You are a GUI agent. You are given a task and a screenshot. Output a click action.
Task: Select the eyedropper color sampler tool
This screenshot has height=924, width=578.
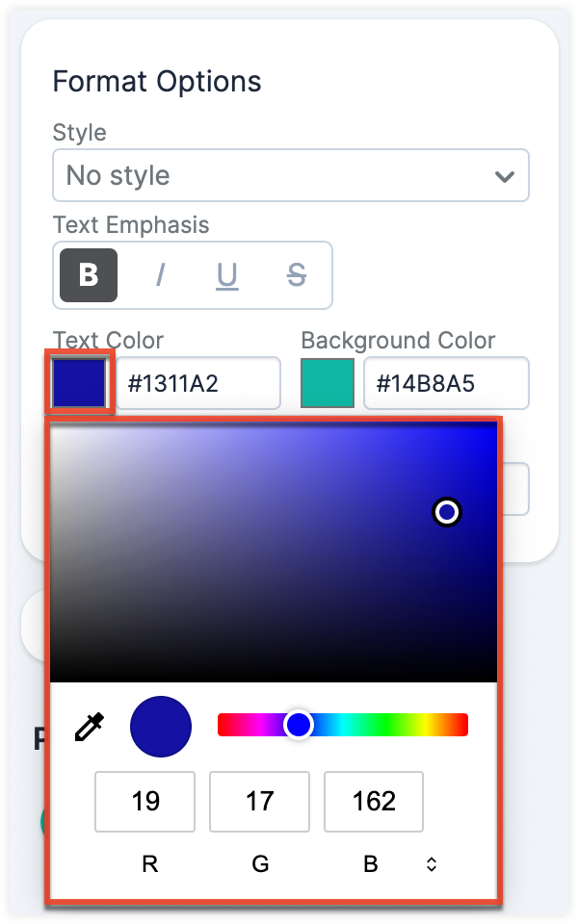(88, 726)
